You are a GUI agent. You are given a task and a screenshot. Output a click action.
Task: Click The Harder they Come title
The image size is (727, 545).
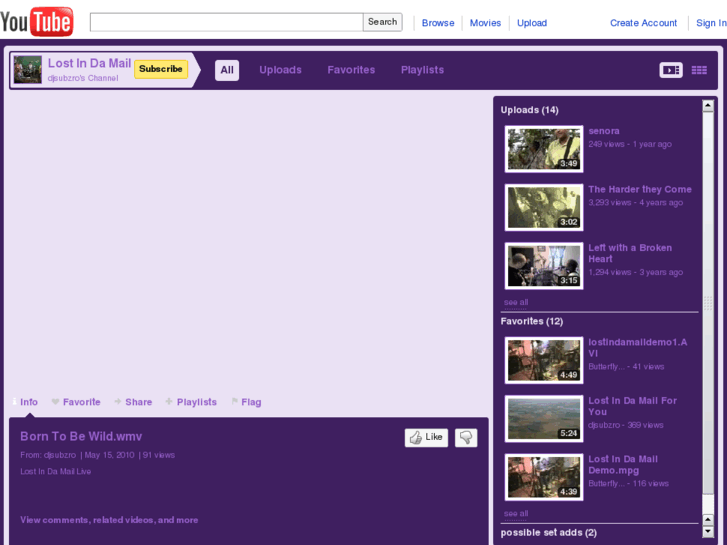pos(640,189)
